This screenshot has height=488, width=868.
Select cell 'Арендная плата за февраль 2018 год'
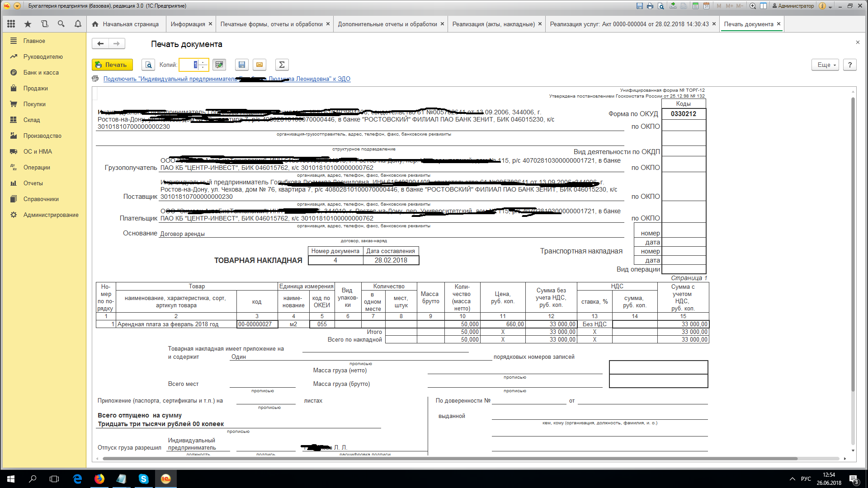point(176,324)
